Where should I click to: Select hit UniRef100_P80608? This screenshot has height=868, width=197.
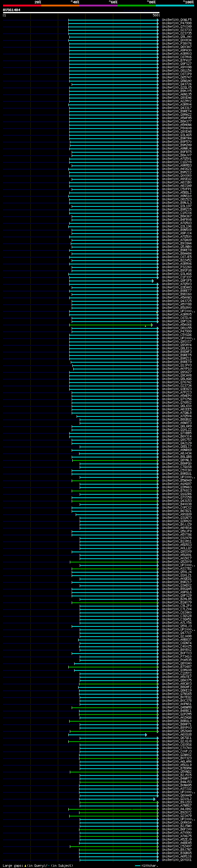176,128
